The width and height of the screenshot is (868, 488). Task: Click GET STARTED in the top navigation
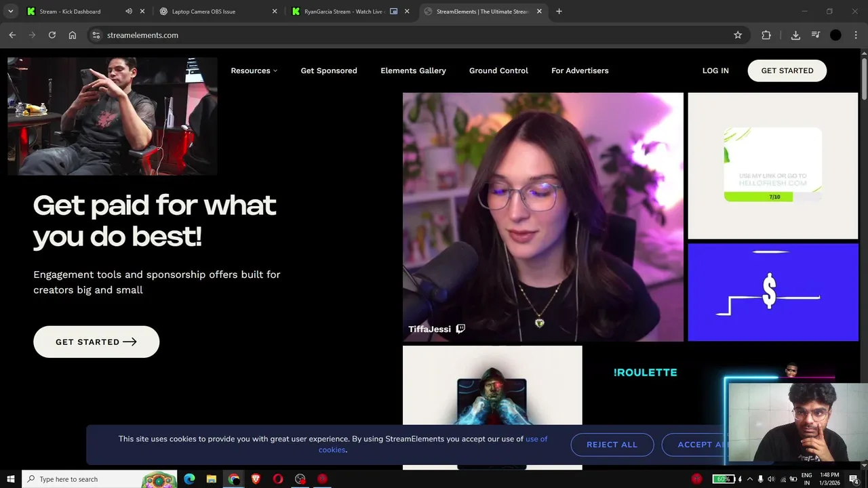coord(787,70)
